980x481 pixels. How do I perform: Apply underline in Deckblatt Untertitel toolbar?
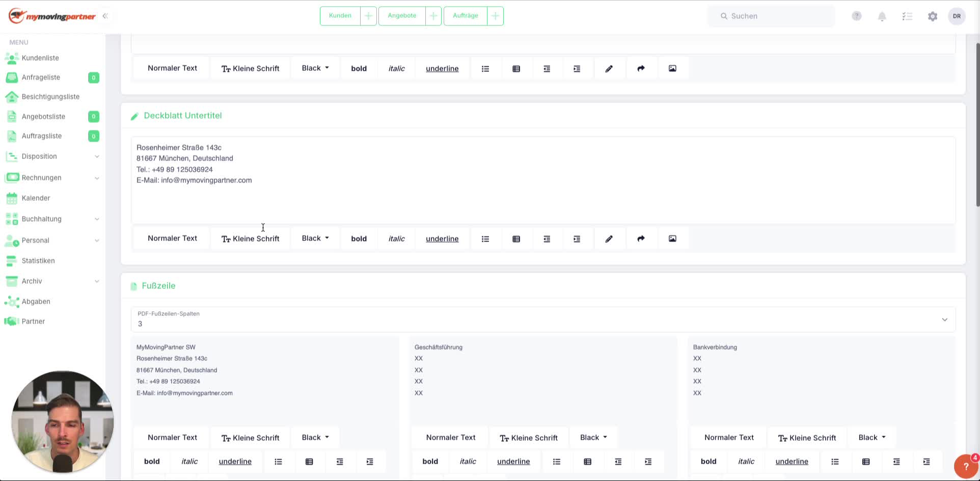click(x=442, y=238)
